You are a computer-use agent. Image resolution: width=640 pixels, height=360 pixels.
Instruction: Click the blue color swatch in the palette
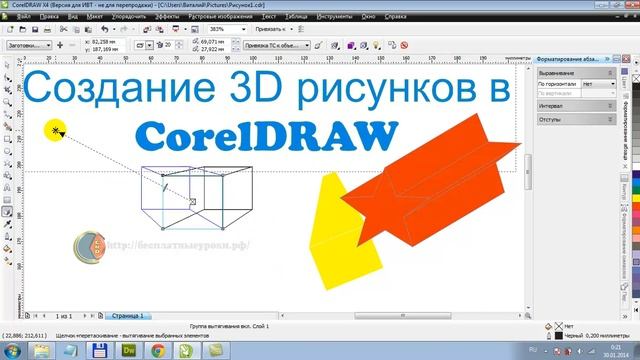pyautogui.click(x=636, y=182)
